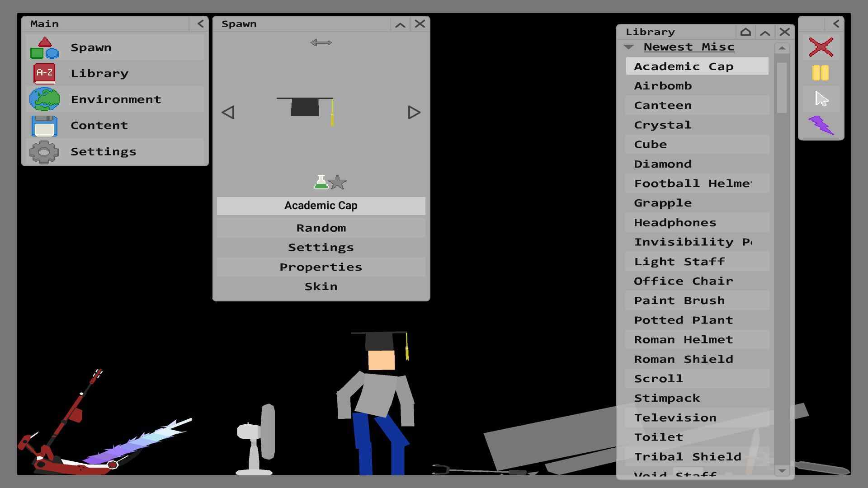Toggle the Newest Misc category expander
The height and width of the screenshot is (488, 868).
pyautogui.click(x=628, y=47)
